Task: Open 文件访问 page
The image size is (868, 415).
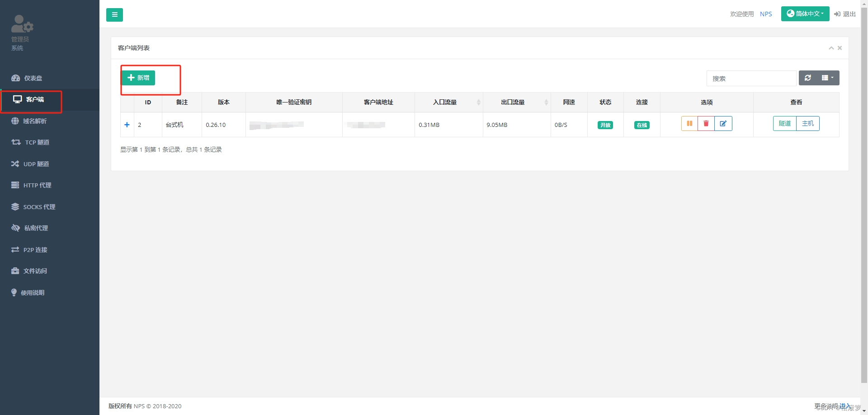Action: coord(50,271)
